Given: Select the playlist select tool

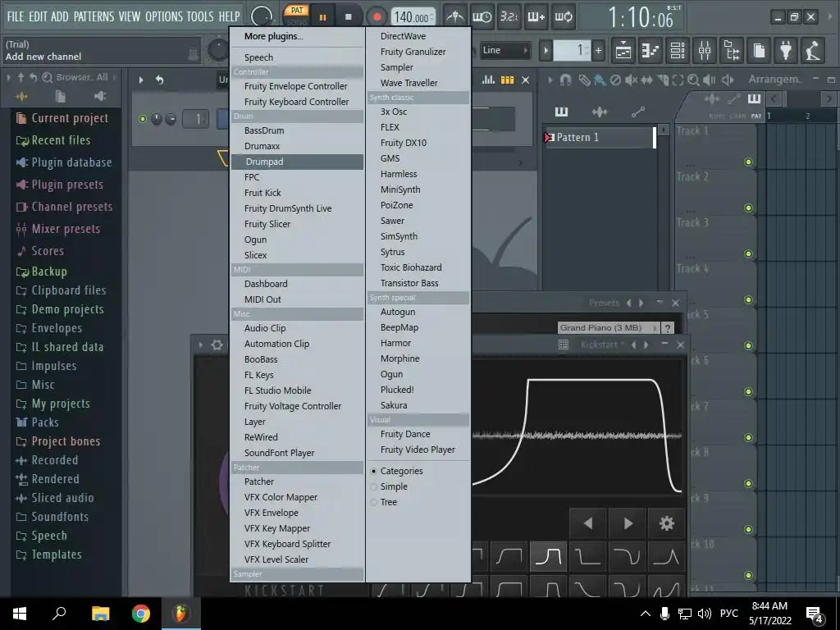Looking at the screenshot, I should pyautogui.click(x=678, y=80).
